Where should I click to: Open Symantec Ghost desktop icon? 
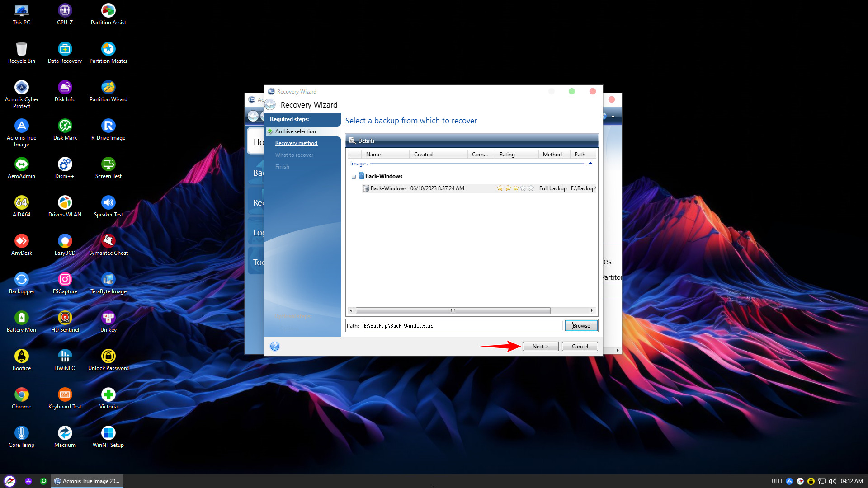tap(108, 241)
